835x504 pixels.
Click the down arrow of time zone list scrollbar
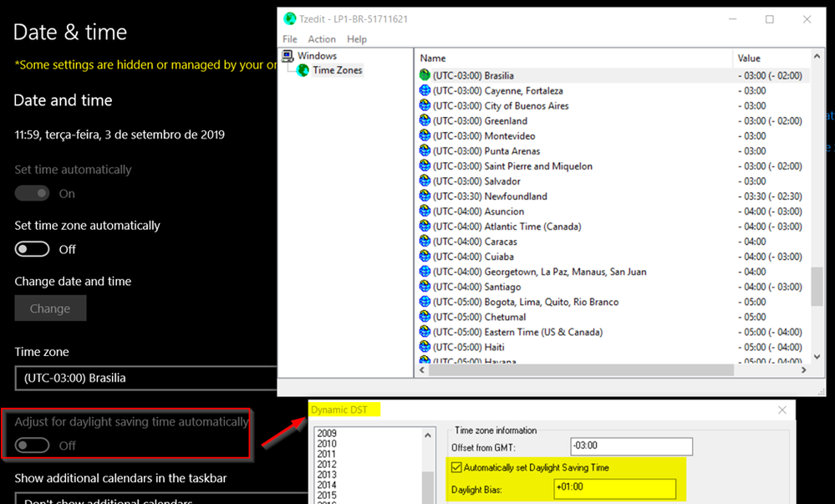[x=817, y=357]
